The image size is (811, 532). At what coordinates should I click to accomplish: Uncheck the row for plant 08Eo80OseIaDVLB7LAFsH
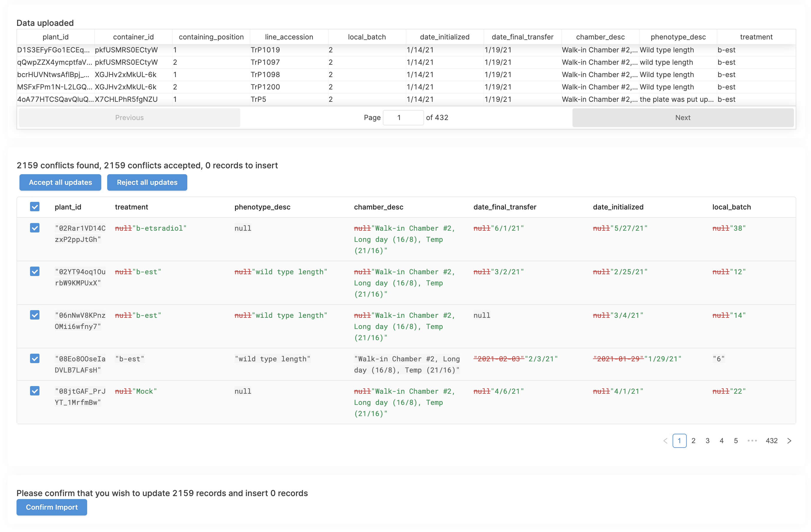tap(35, 359)
